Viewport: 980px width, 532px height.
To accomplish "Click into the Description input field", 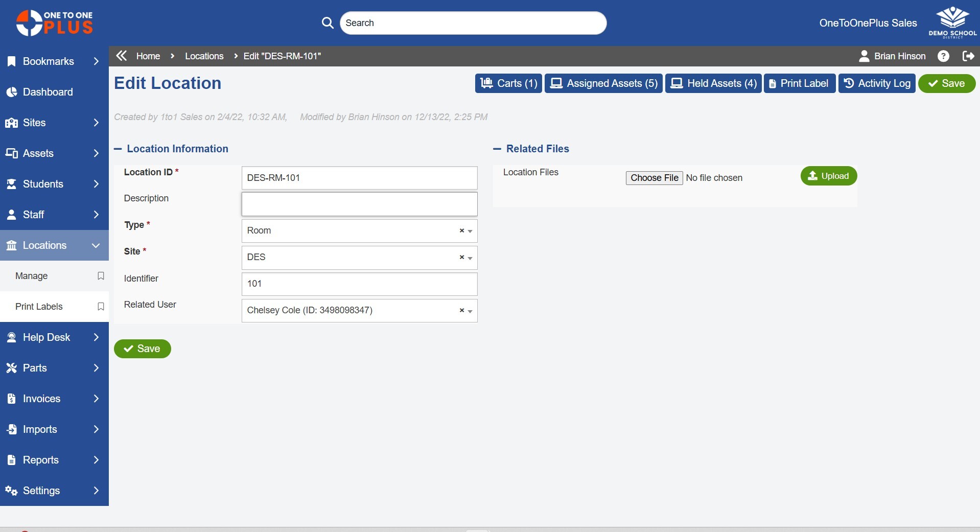I will [359, 204].
